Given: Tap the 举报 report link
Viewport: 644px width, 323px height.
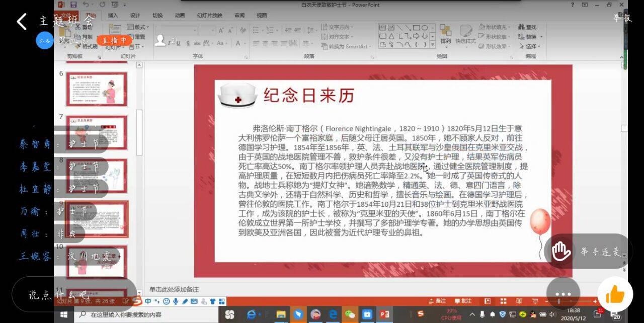Looking at the screenshot, I should [x=622, y=18].
